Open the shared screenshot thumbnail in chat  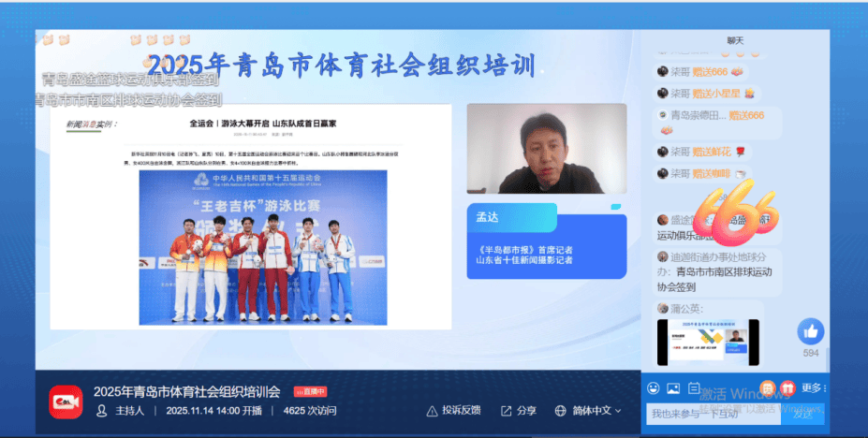pyautogui.click(x=708, y=343)
